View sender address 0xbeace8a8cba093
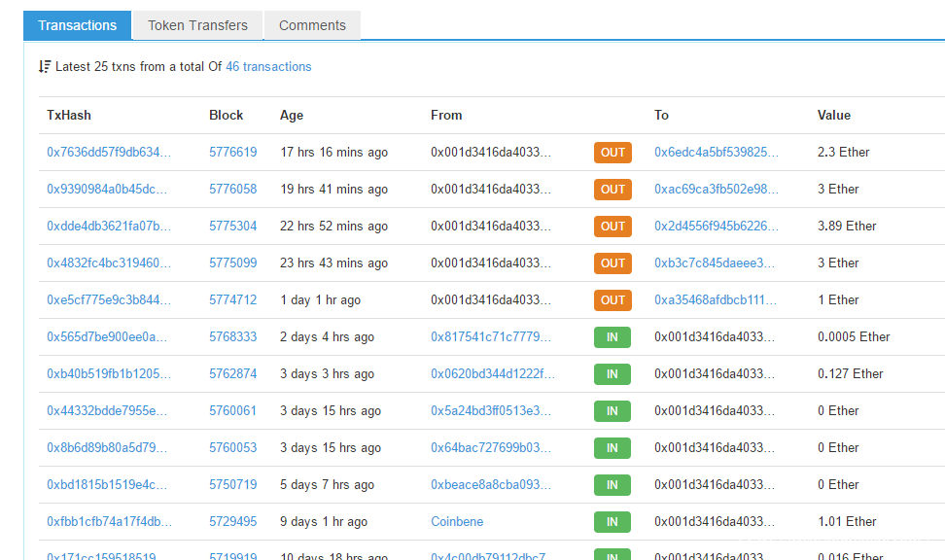Viewport: 945px width, 560px height. [x=491, y=485]
